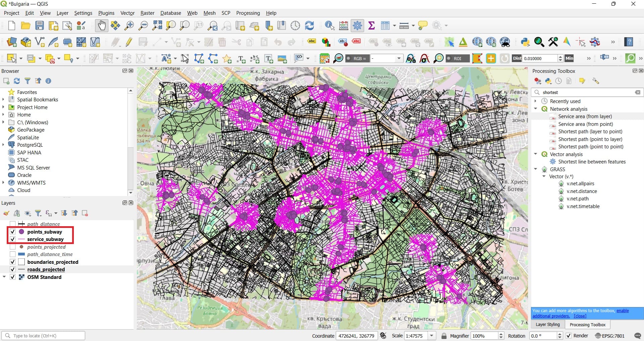Click the Zoom In magnifier
Image resolution: width=644 pixels, height=341 pixels.
[129, 26]
